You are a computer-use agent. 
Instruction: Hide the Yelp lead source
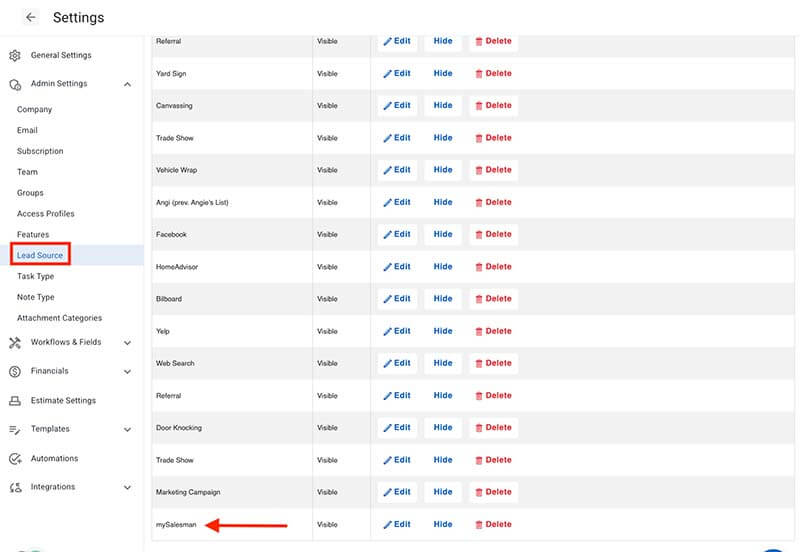[443, 331]
